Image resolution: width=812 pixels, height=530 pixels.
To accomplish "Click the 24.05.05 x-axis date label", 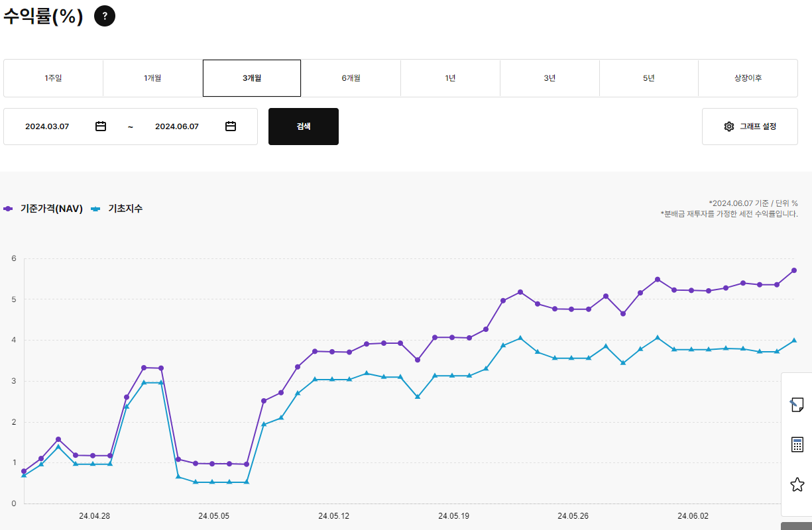I will [x=214, y=515].
